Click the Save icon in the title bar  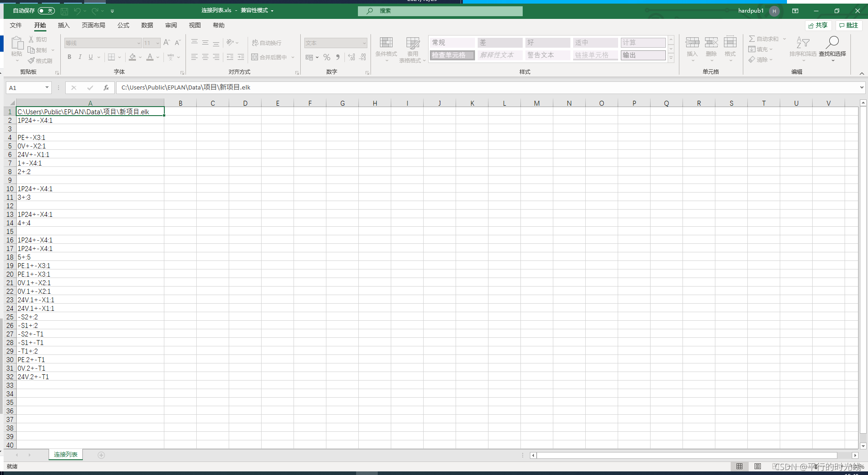click(64, 11)
